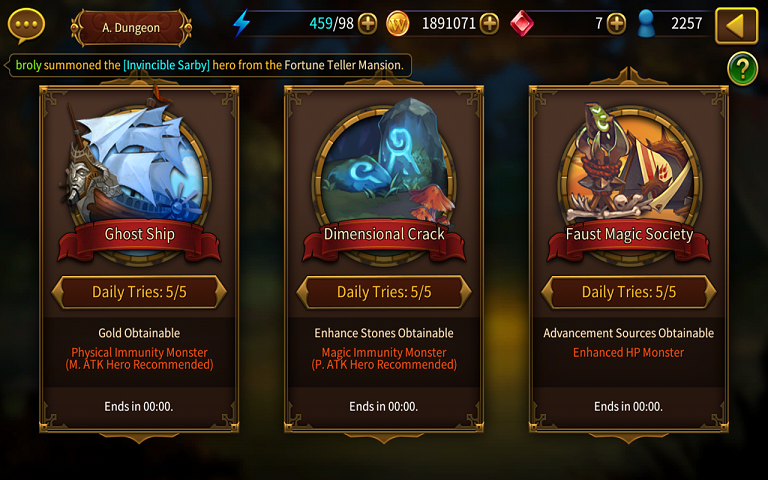Select the Ghost Ship red ribbon label
This screenshot has width=768, height=480.
[139, 239]
